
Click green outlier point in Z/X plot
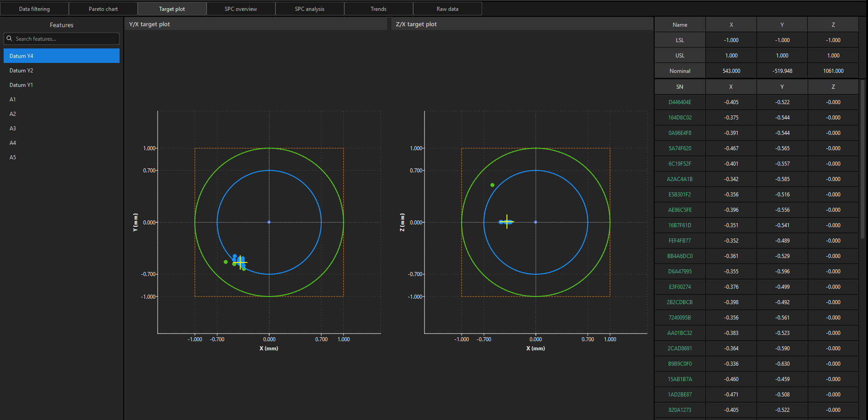click(492, 185)
